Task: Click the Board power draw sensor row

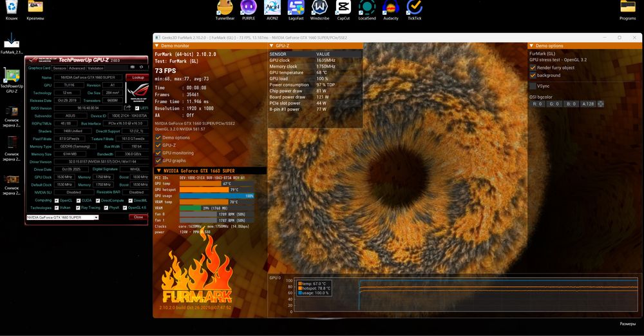Action: point(315,97)
